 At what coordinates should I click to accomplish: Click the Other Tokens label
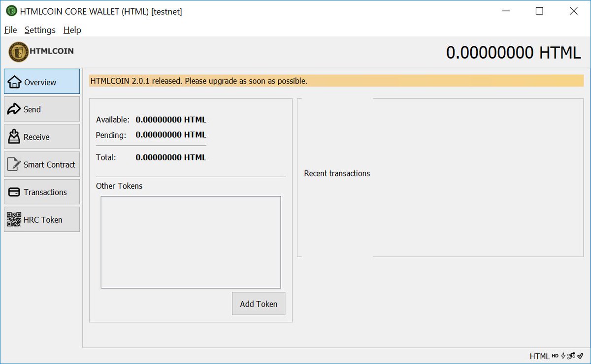[x=119, y=186]
